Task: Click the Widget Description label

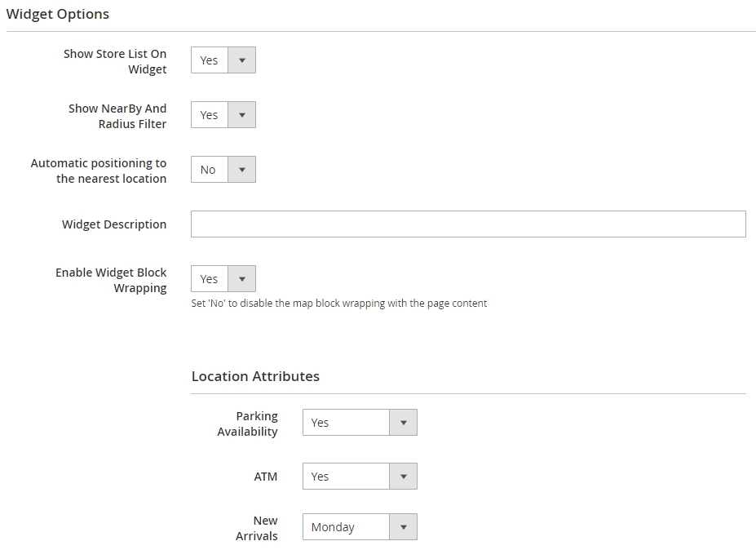Action: [114, 224]
